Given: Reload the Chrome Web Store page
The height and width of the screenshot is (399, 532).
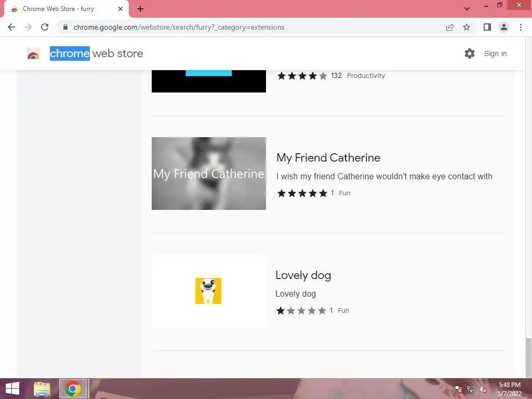Looking at the screenshot, I should click(45, 27).
